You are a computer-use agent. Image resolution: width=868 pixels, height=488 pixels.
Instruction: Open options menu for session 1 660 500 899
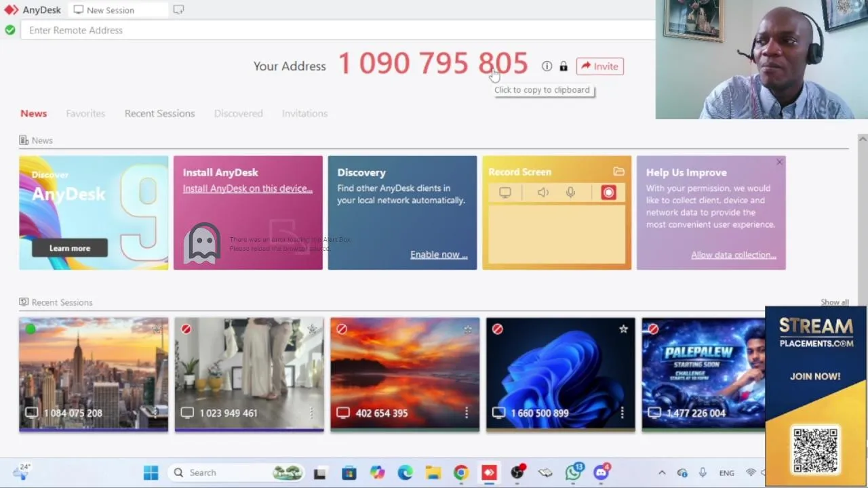[622, 413]
